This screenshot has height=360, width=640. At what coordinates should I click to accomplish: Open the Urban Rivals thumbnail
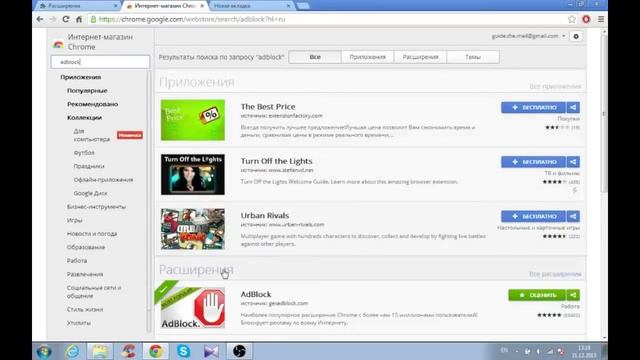pyautogui.click(x=193, y=229)
